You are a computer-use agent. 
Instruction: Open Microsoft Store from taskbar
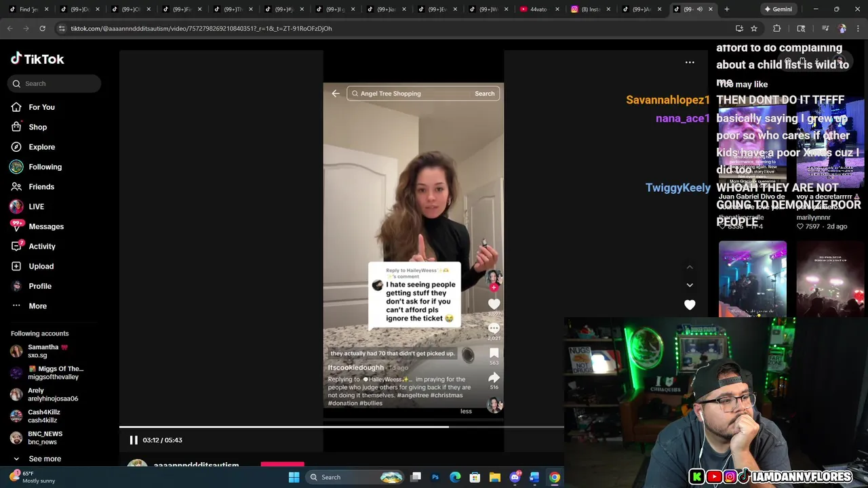(475, 477)
